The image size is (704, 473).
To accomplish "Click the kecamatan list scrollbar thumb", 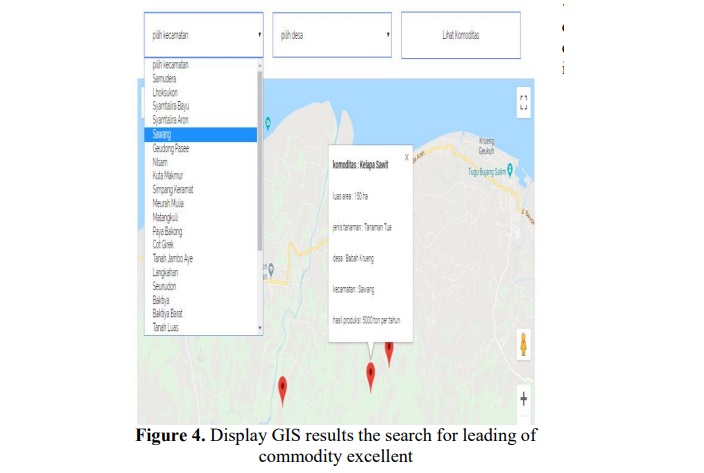I will pyautogui.click(x=260, y=160).
